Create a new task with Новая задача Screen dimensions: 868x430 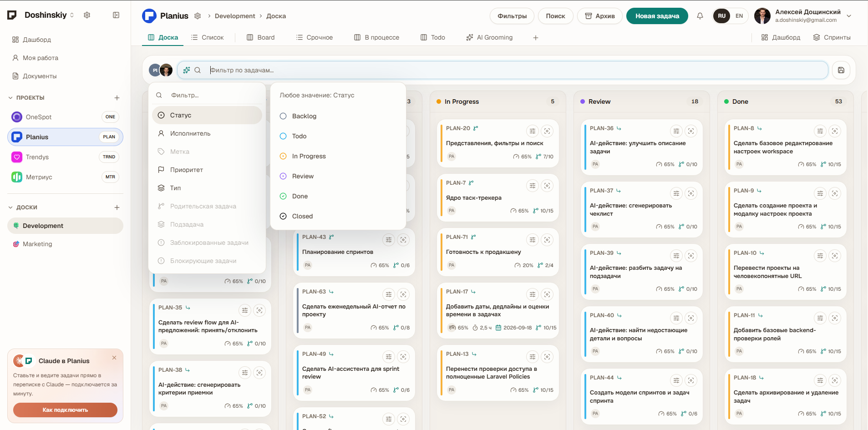[x=657, y=16]
